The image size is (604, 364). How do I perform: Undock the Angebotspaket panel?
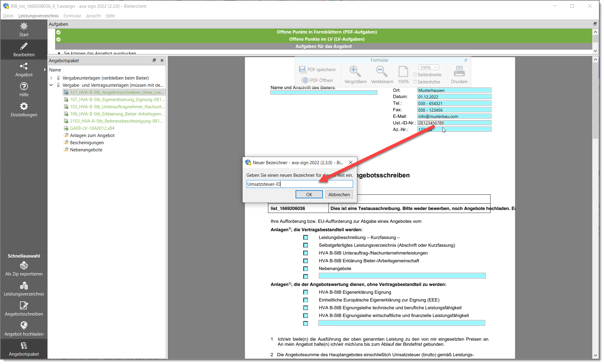(154, 60)
